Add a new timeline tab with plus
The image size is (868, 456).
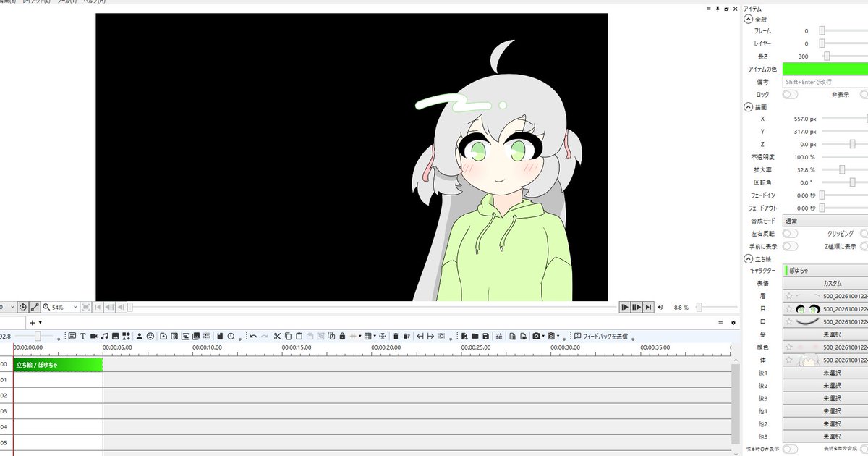pos(32,322)
